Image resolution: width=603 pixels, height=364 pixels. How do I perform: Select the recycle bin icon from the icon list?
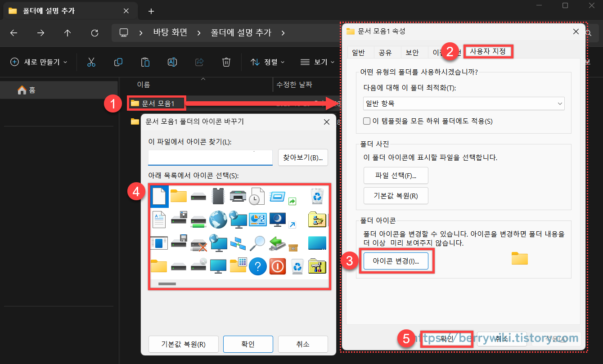click(x=317, y=196)
